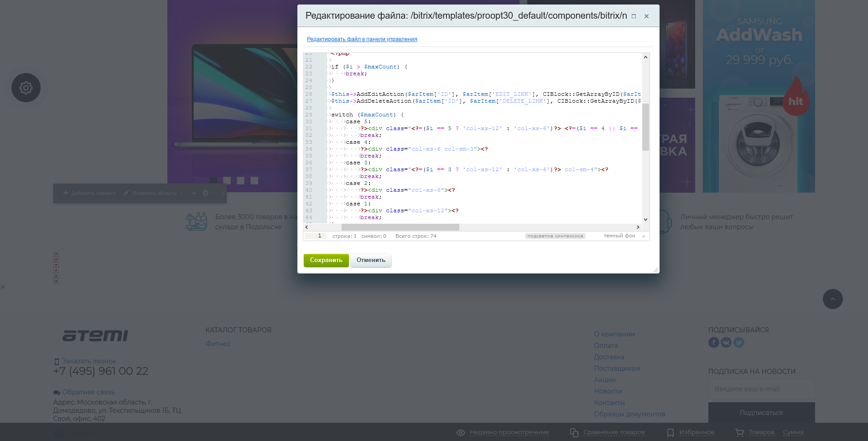868x441 pixels.
Task: Click the Подписаться button
Action: (x=761, y=412)
